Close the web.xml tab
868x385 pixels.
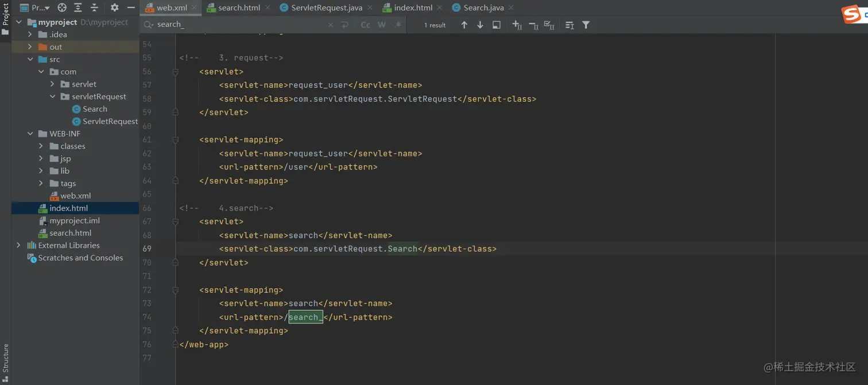coord(195,7)
